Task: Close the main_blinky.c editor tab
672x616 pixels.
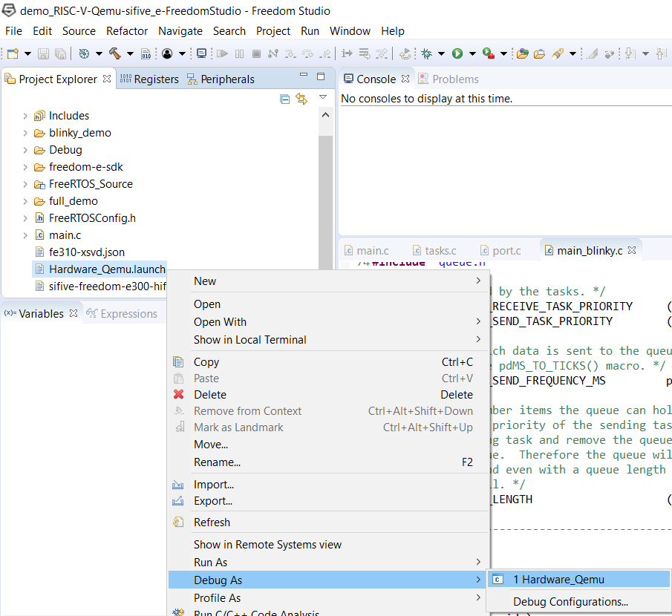Action: point(632,250)
